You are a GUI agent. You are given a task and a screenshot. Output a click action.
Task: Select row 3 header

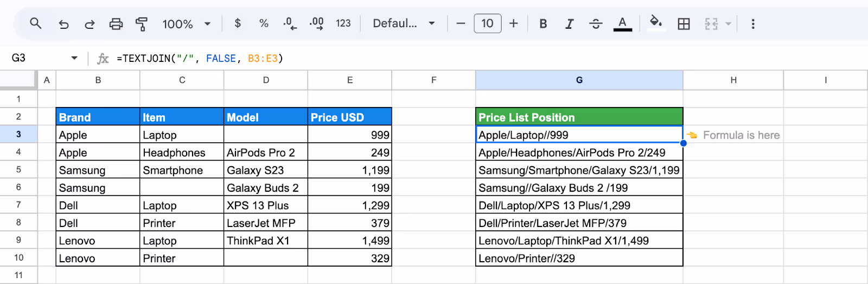click(18, 134)
